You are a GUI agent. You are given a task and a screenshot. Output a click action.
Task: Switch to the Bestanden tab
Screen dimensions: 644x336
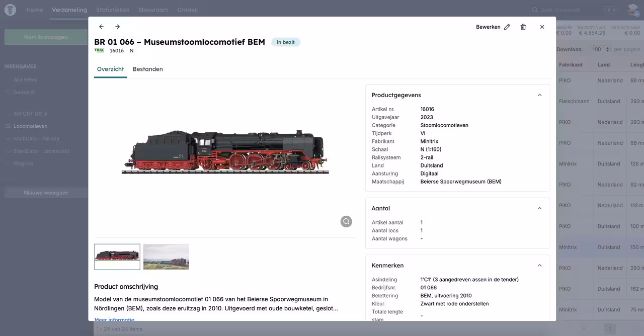click(x=148, y=69)
